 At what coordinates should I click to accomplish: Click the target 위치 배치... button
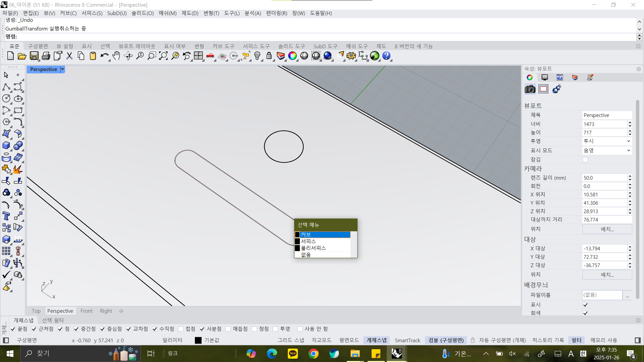[x=607, y=275]
